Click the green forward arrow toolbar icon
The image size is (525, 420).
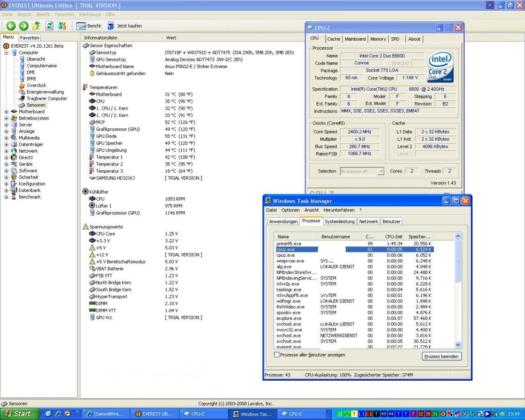[24, 26]
